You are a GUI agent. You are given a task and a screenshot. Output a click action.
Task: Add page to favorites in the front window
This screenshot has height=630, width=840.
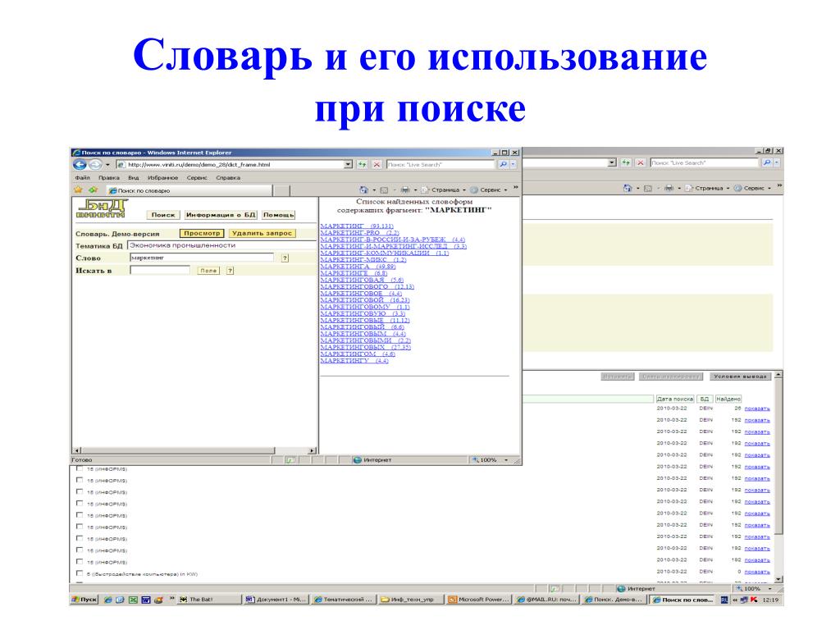pyautogui.click(x=94, y=189)
